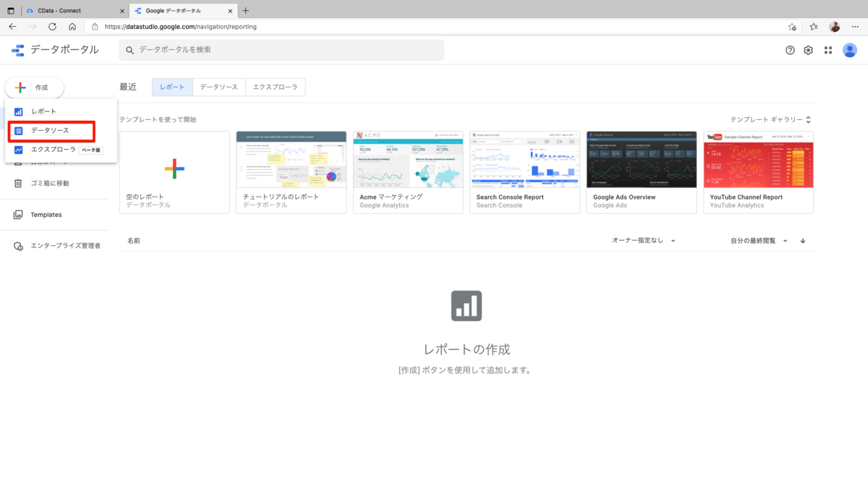Expand the テンプレート ギャラリー toggle
This screenshot has height=488, width=868.
[x=770, y=119]
